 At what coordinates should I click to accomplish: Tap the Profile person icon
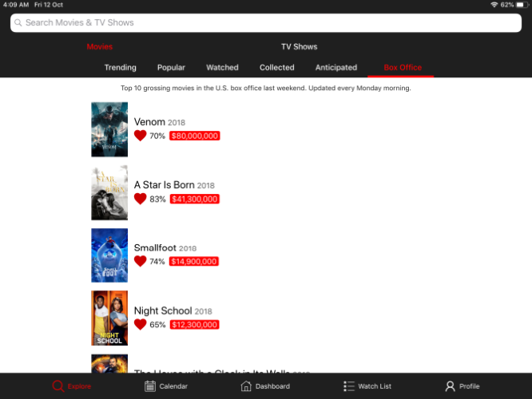450,385
